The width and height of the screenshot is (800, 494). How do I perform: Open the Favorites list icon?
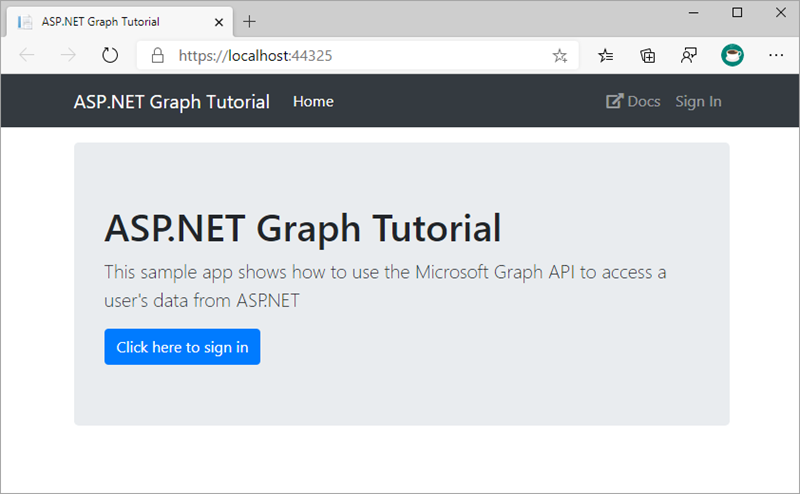click(606, 55)
